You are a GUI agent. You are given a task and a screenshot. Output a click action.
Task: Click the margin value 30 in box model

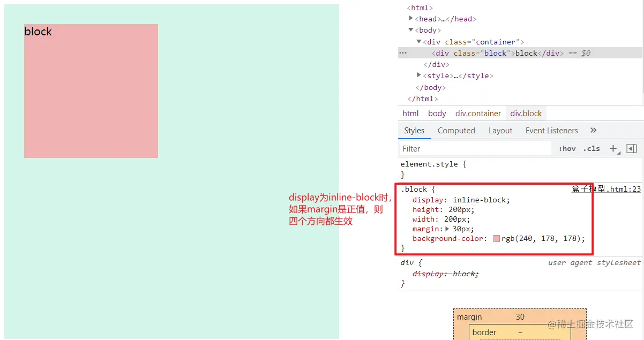click(x=520, y=317)
